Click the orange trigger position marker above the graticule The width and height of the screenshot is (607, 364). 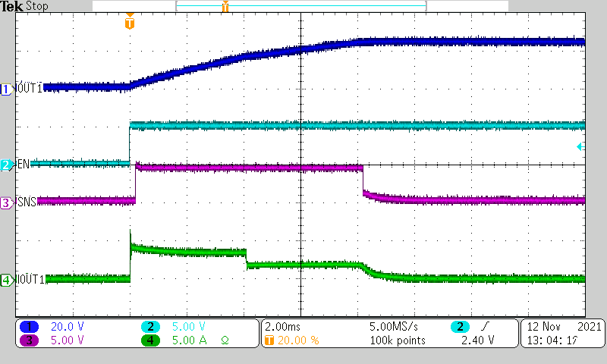130,22
